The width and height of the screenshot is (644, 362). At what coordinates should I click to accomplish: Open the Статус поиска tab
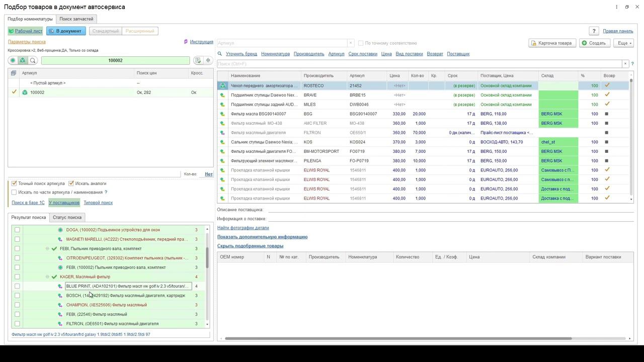click(x=67, y=218)
